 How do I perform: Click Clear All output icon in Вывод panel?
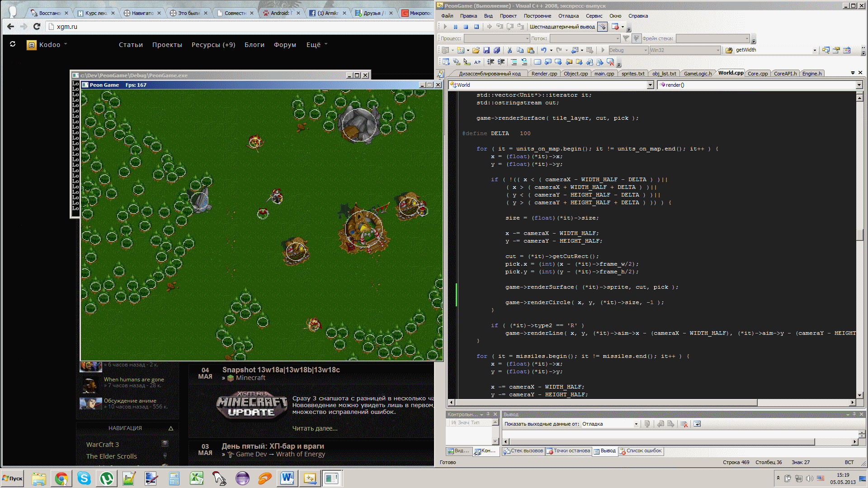pos(684,424)
